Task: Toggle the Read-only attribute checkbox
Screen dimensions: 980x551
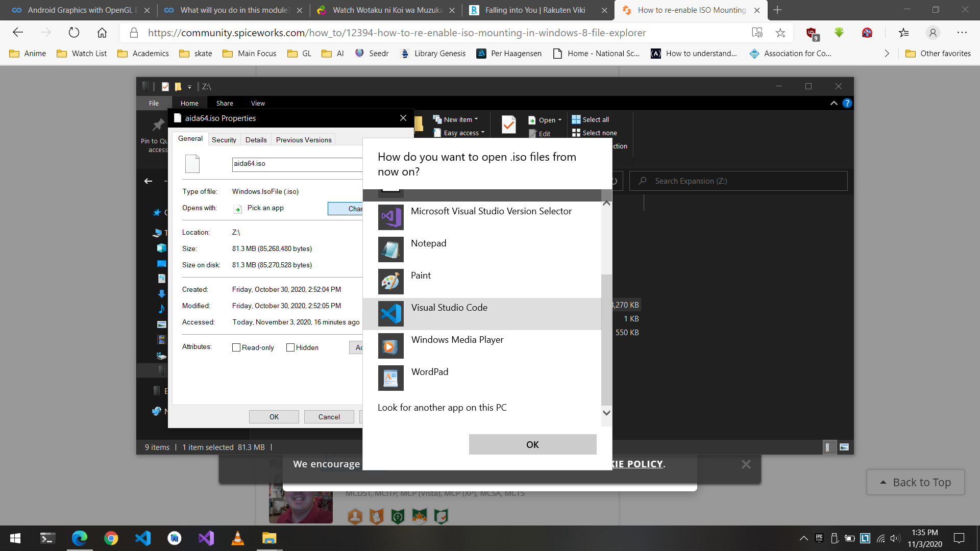Action: point(236,347)
